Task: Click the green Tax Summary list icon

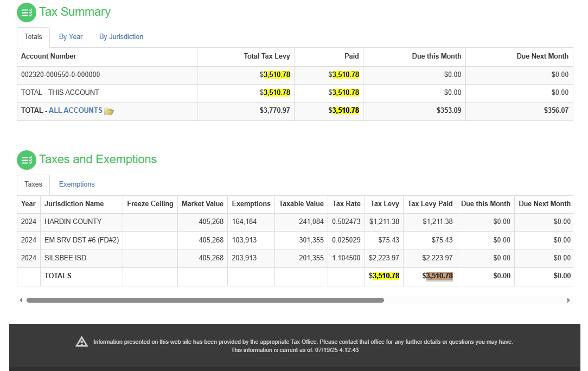Action: (x=27, y=12)
